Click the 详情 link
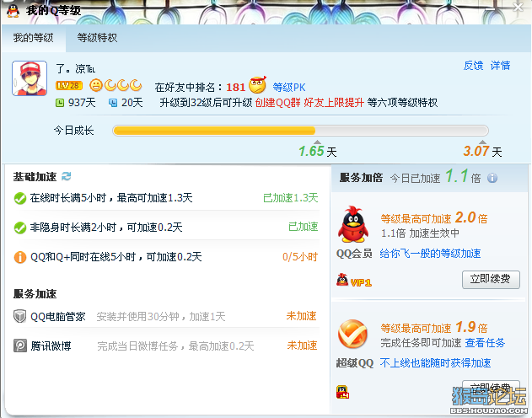 point(500,66)
